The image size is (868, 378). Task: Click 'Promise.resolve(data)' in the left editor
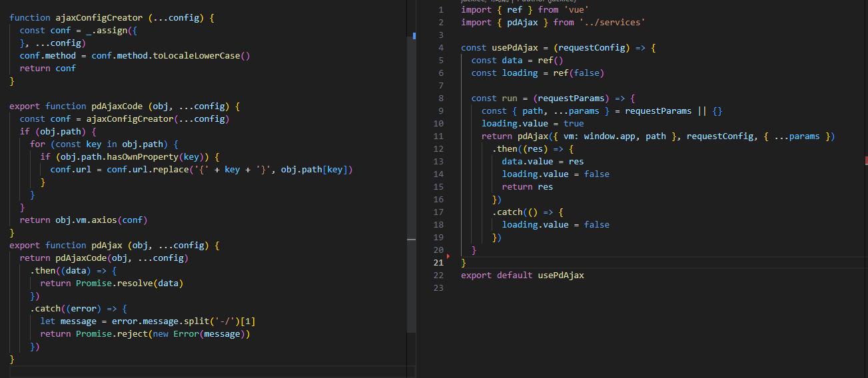pyautogui.click(x=130, y=283)
